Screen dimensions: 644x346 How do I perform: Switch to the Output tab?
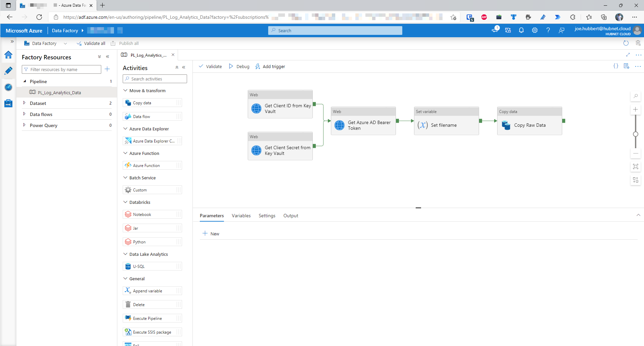tap(290, 216)
